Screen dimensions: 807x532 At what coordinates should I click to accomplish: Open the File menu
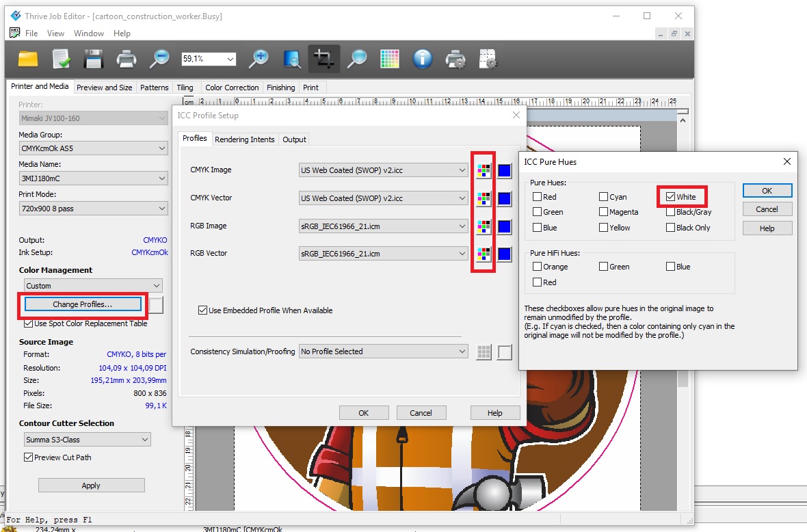click(x=31, y=34)
